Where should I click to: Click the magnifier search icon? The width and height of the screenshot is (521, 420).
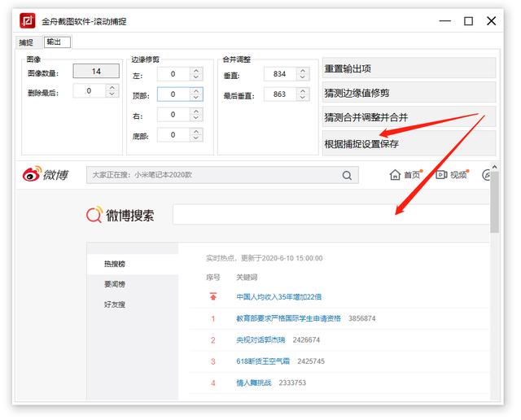[x=347, y=175]
